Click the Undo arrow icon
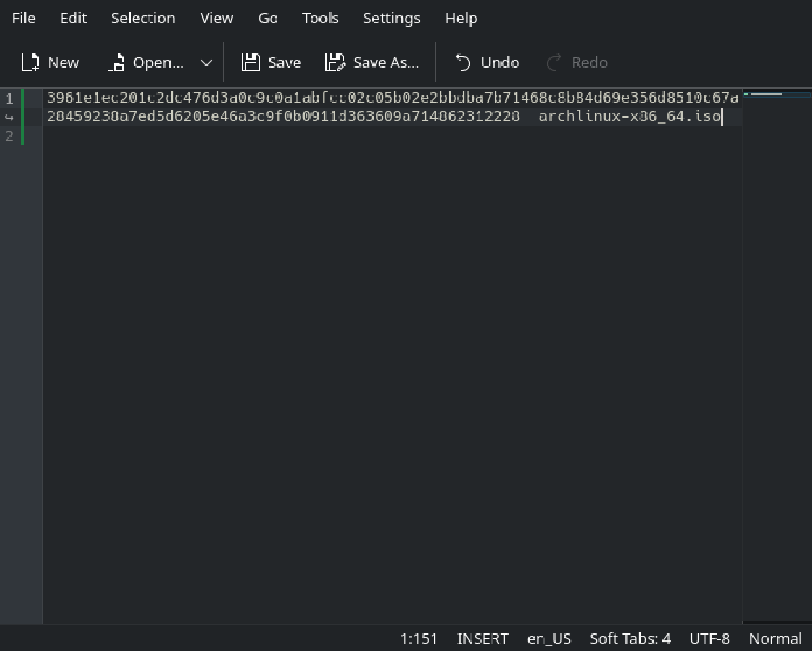 [x=464, y=63]
